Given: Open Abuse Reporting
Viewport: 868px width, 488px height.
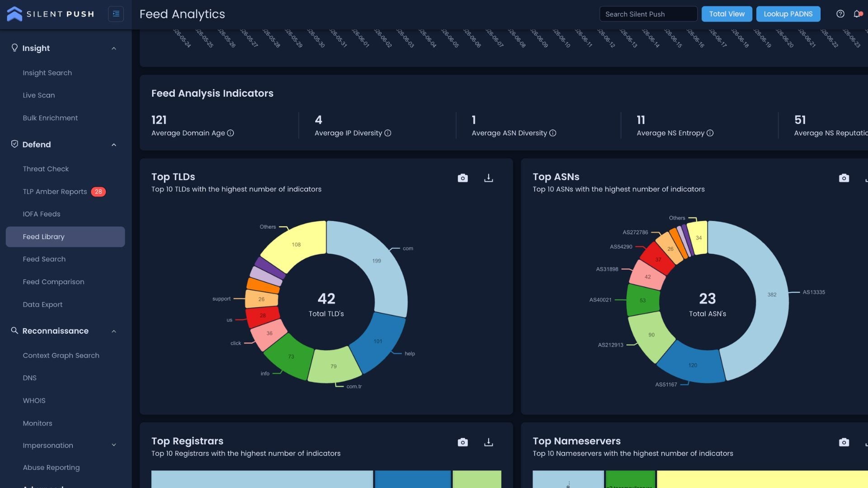Looking at the screenshot, I should (51, 468).
